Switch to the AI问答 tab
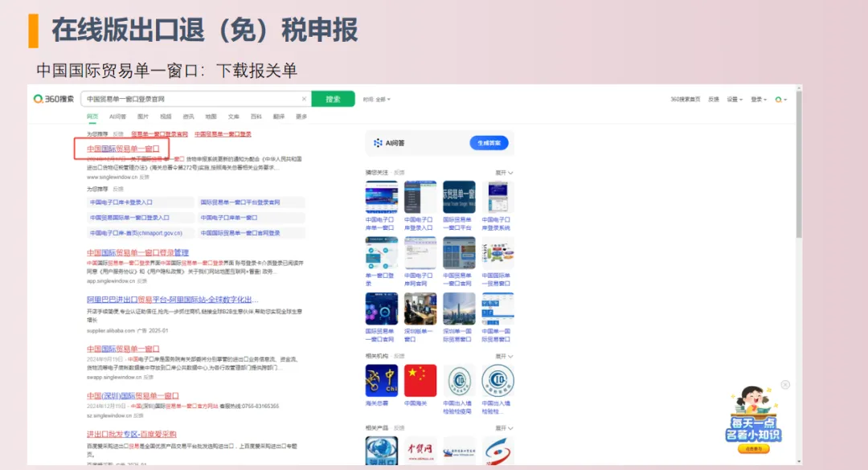Viewport: 868px width, 470px height. [117, 116]
